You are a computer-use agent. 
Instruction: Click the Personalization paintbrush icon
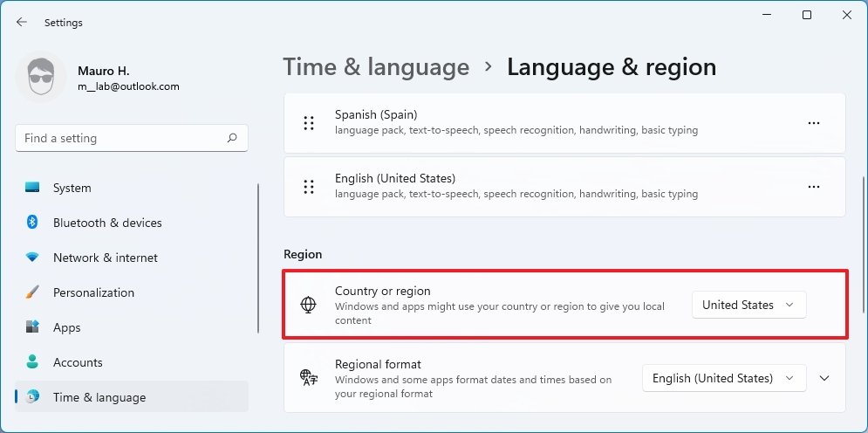click(x=33, y=292)
